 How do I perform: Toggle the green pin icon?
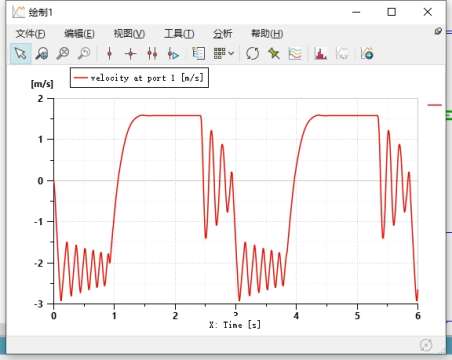pyautogui.click(x=274, y=53)
